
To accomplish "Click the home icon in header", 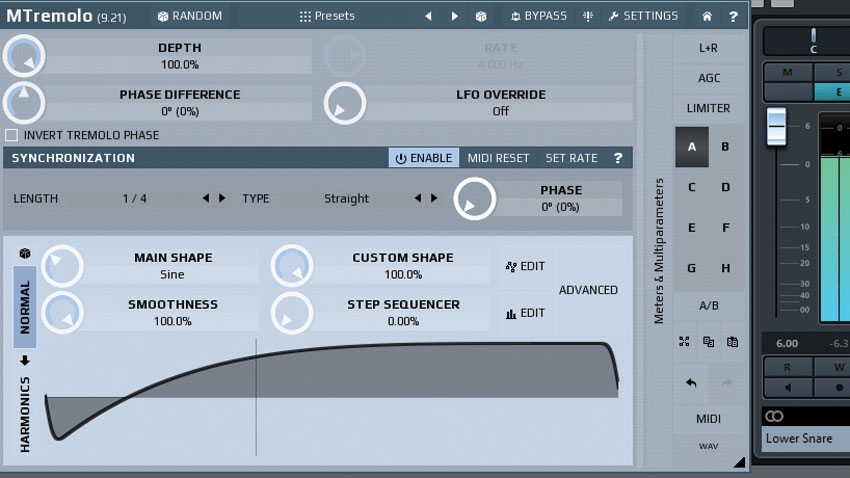I will [x=707, y=16].
